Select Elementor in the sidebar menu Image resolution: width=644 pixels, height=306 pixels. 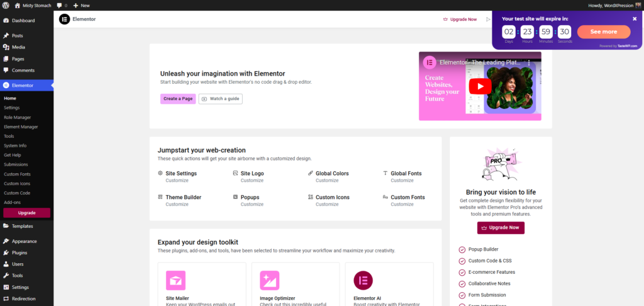(26, 86)
